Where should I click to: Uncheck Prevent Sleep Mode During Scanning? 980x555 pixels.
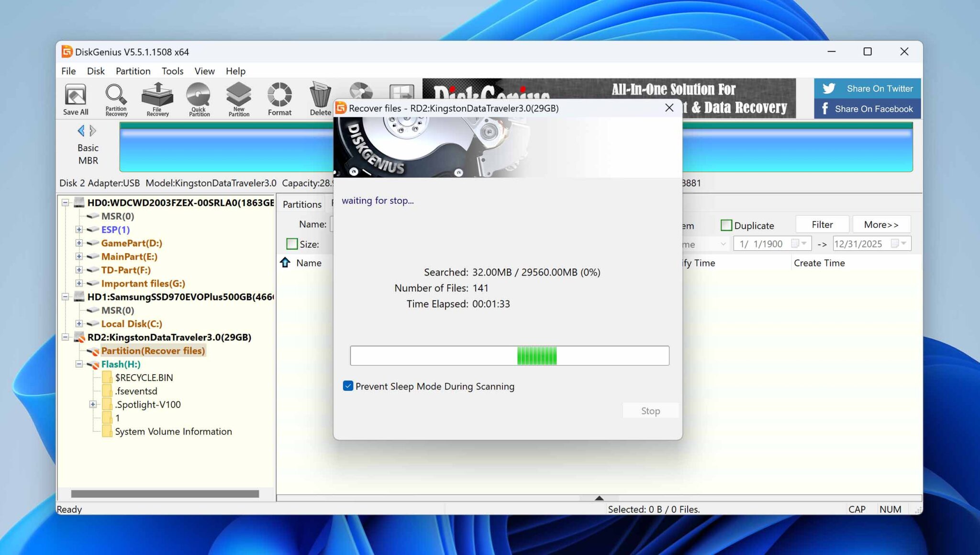pyautogui.click(x=348, y=386)
